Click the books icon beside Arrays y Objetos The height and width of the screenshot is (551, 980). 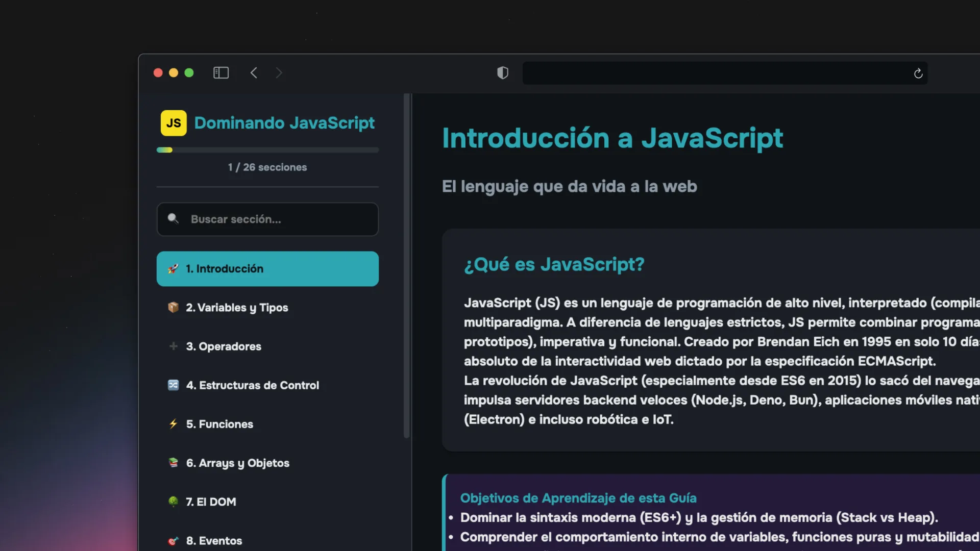[174, 463]
